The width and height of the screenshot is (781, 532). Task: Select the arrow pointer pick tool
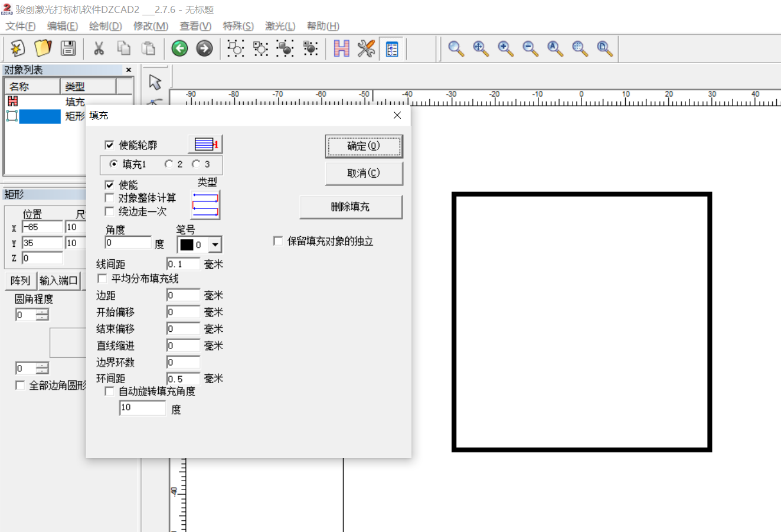[x=155, y=81]
